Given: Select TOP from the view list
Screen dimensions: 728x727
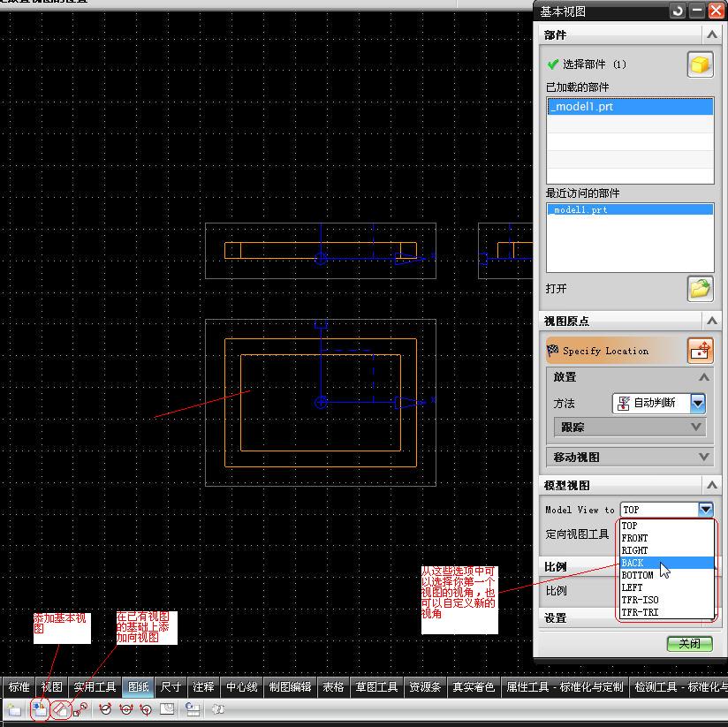Looking at the screenshot, I should (667, 526).
